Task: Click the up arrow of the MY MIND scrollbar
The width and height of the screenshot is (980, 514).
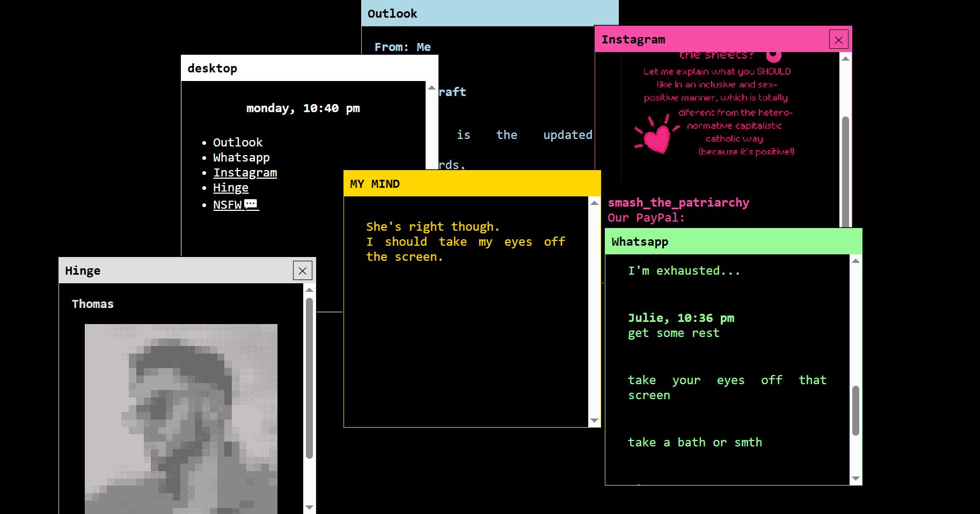Action: coord(594,203)
